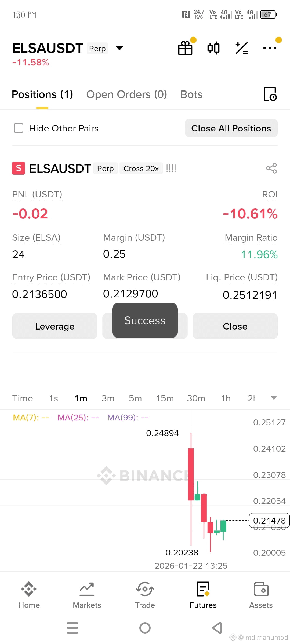The width and height of the screenshot is (290, 644).
Task: Open the calculator plus-minus icon
Action: pyautogui.click(x=242, y=48)
